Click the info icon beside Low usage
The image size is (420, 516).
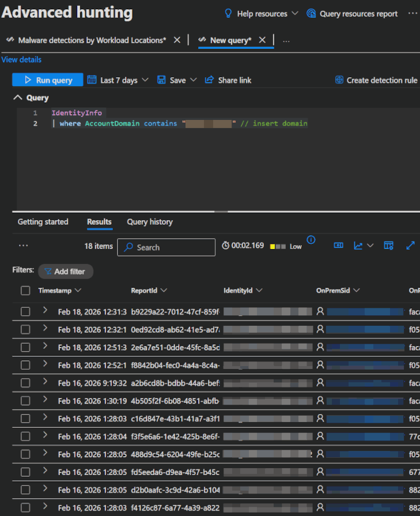[311, 240]
